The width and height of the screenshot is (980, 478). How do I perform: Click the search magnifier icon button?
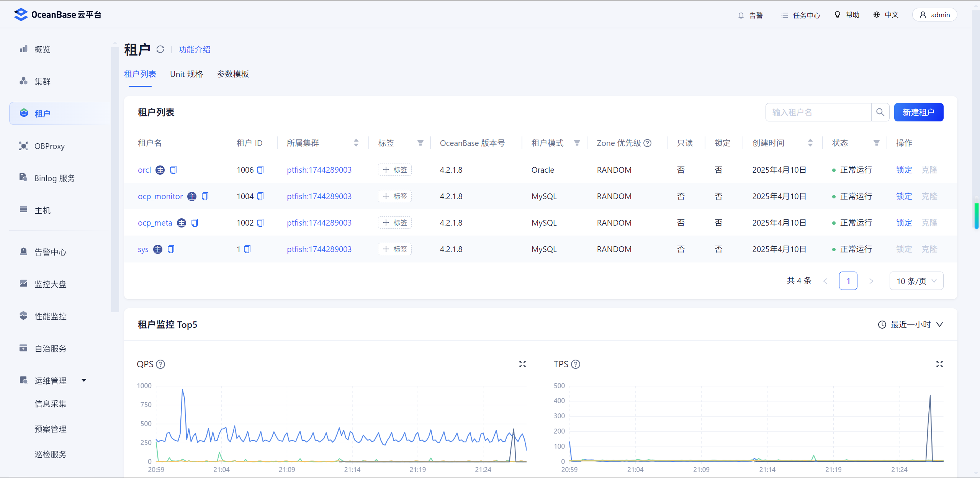click(880, 112)
